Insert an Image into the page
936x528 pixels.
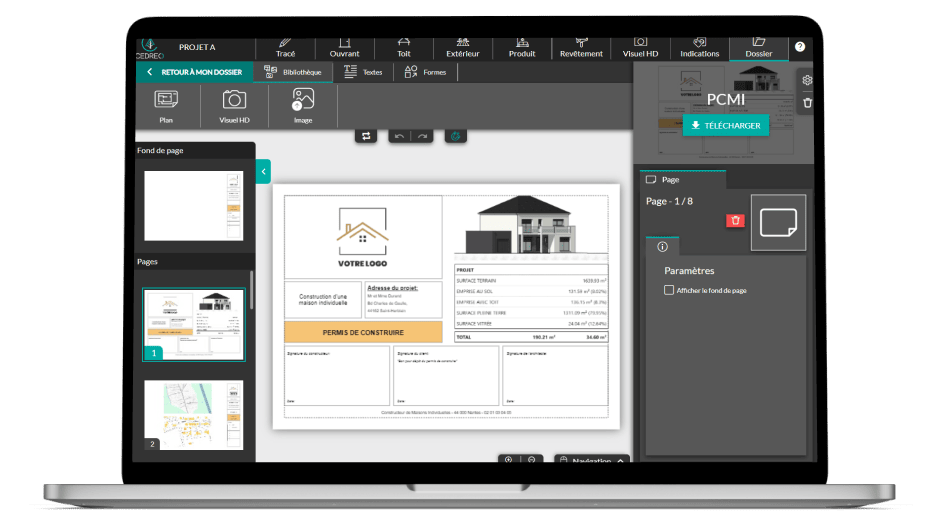[303, 105]
